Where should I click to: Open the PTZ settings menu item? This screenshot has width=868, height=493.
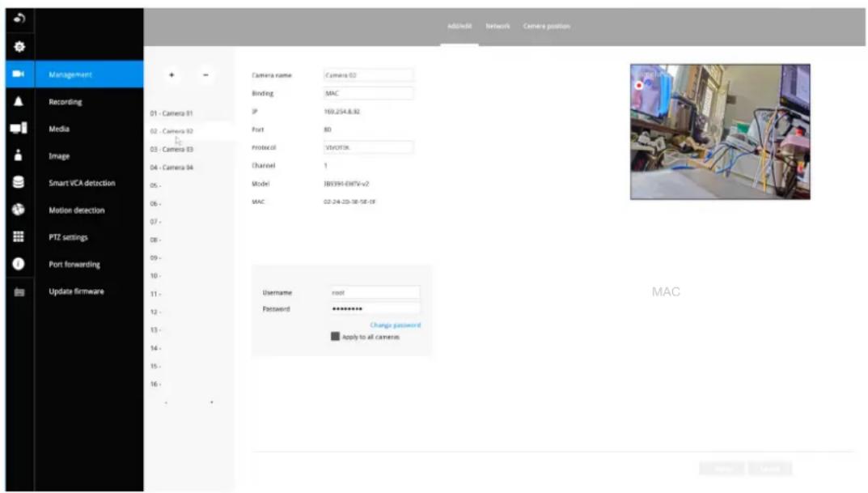click(89, 237)
